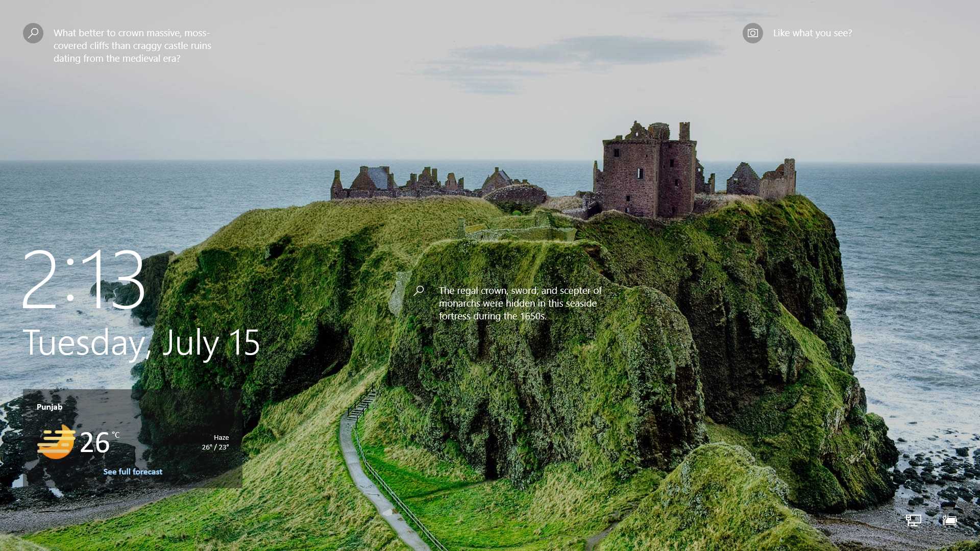The width and height of the screenshot is (980, 551).
Task: Click the 2:13 lock screen clock
Action: coord(84,279)
